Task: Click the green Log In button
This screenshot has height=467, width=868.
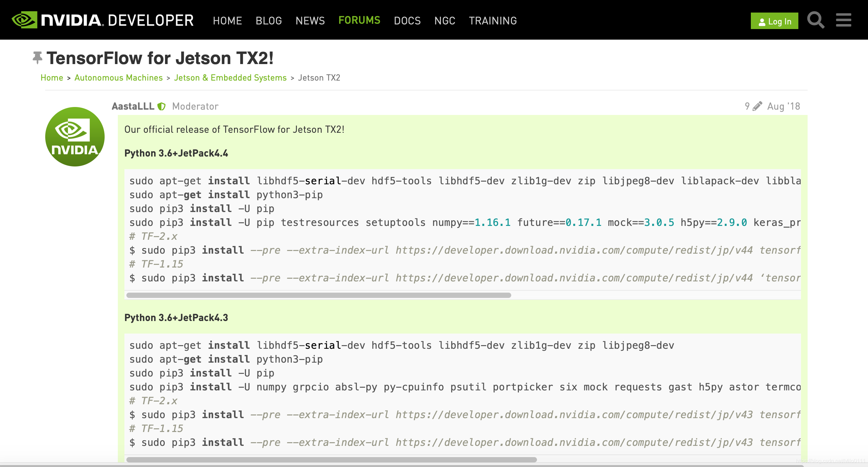Action: [x=774, y=21]
